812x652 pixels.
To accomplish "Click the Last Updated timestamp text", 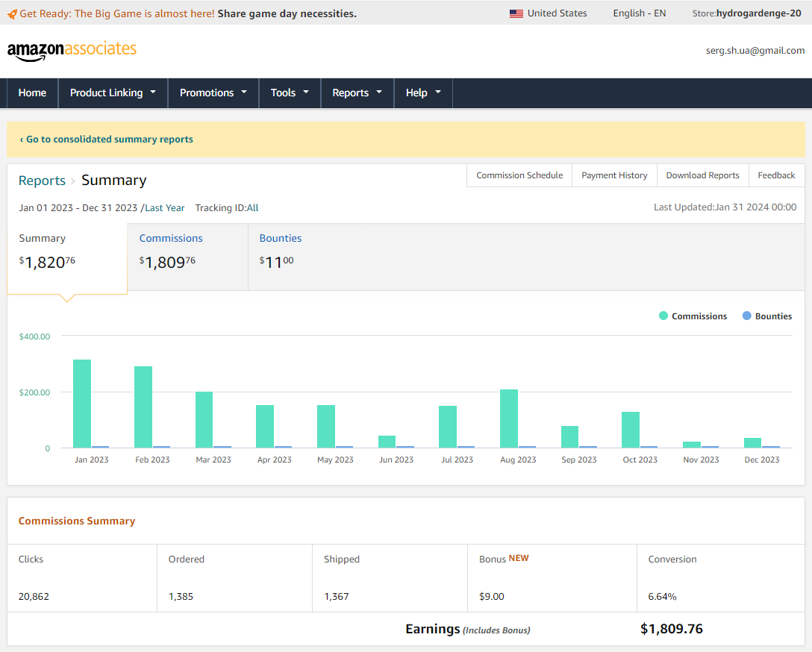I will 725,207.
